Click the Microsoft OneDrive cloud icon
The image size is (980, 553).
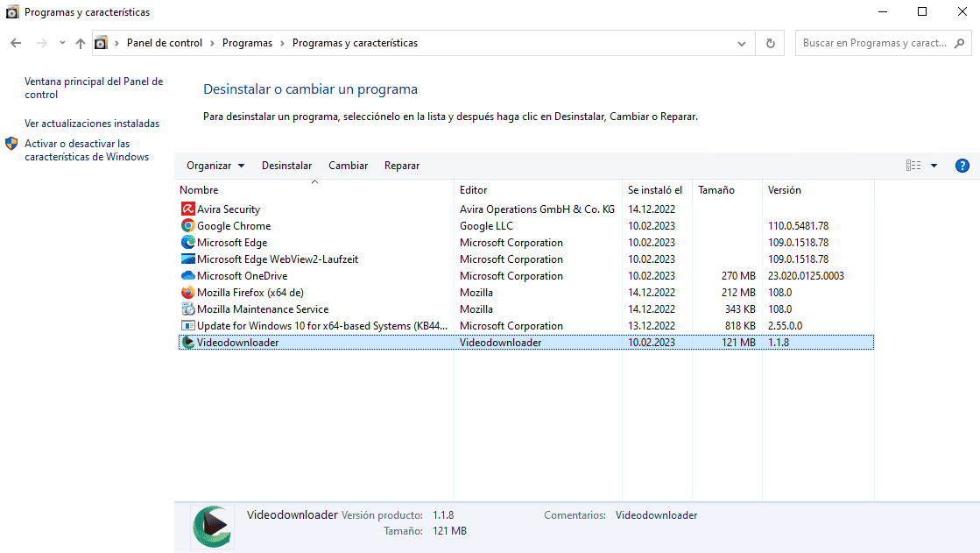pos(187,275)
